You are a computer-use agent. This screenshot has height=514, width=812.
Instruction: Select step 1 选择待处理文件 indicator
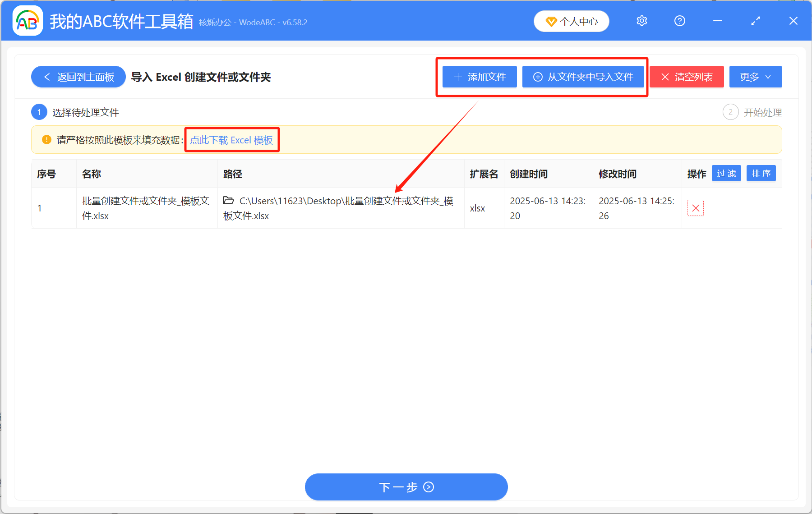39,112
